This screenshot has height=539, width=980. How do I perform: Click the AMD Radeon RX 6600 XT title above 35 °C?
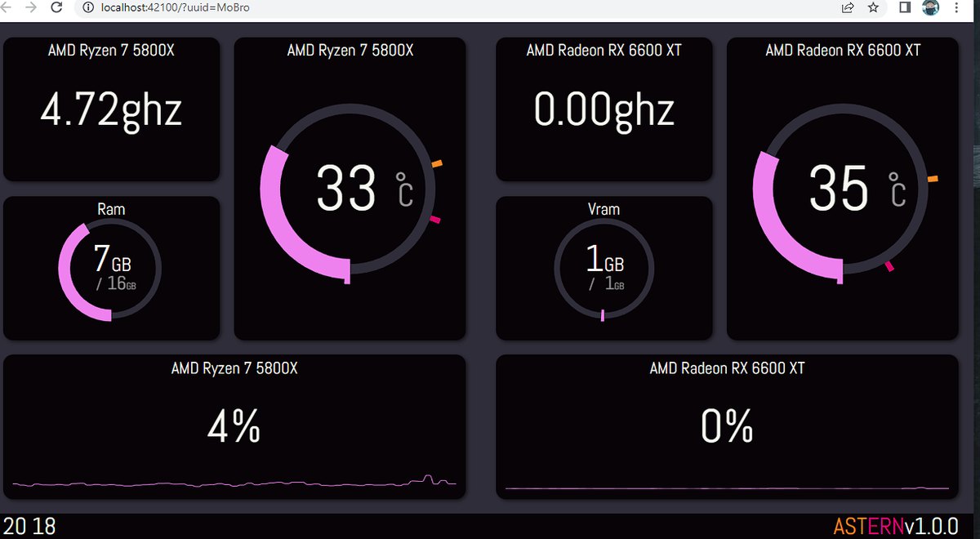pos(843,50)
